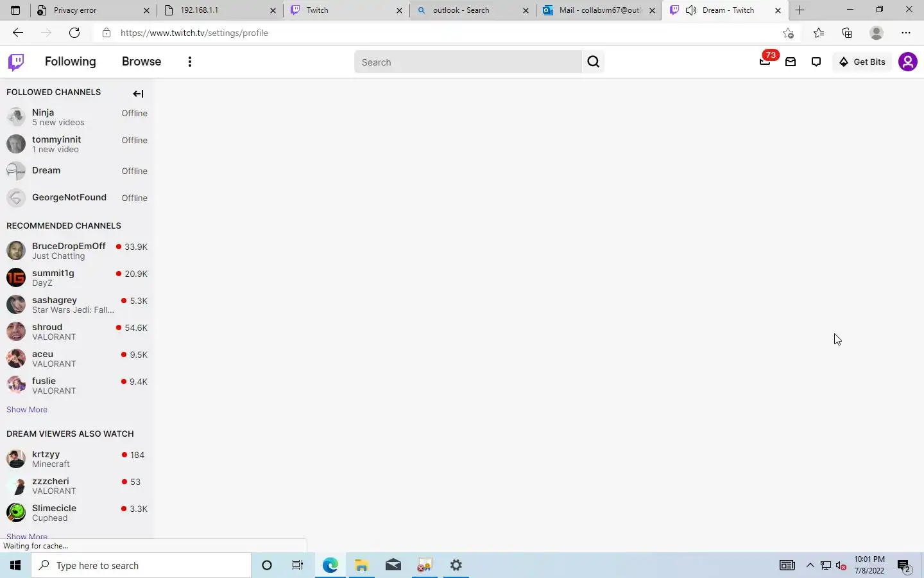924x578 pixels.
Task: Open fuslie's channel
Action: tap(77, 385)
